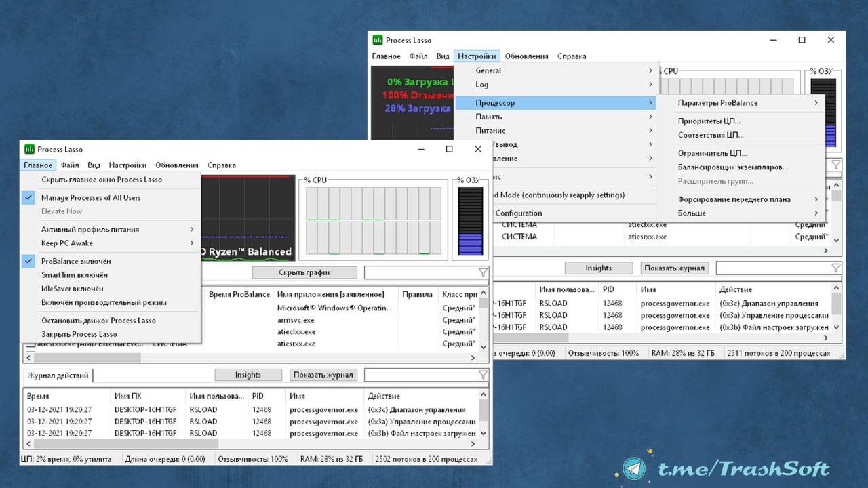Toggle Manage Processes of All Users
Image resolution: width=868 pixels, height=488 pixels.
click(91, 197)
